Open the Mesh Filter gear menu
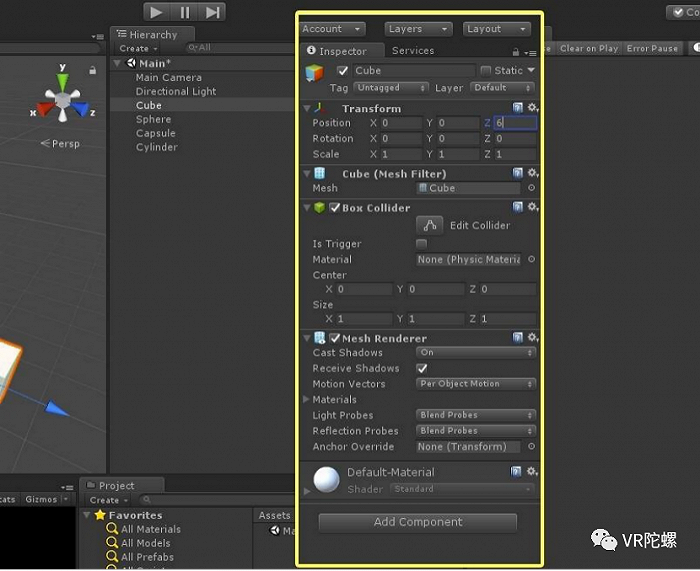 click(x=533, y=173)
